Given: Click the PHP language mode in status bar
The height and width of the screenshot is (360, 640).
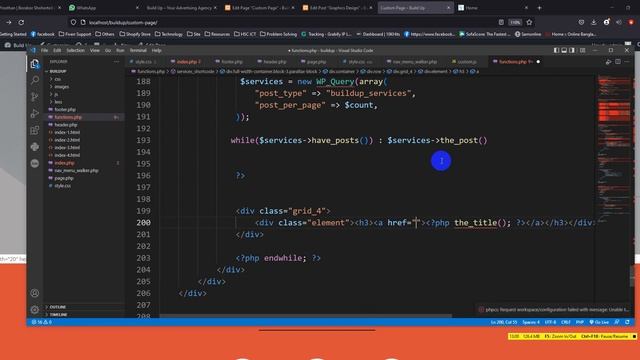Looking at the screenshot, I should pyautogui.click(x=580, y=322).
